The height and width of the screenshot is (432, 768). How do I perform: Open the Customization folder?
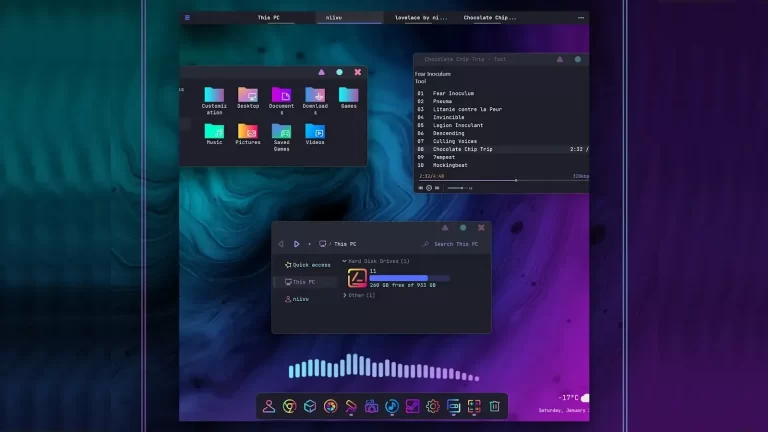tap(214, 95)
